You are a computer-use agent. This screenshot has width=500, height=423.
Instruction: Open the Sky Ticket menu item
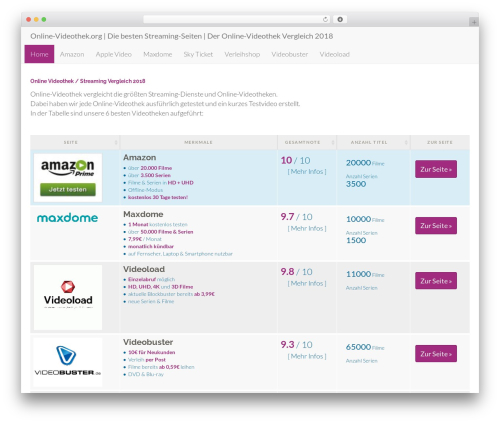coord(198,54)
